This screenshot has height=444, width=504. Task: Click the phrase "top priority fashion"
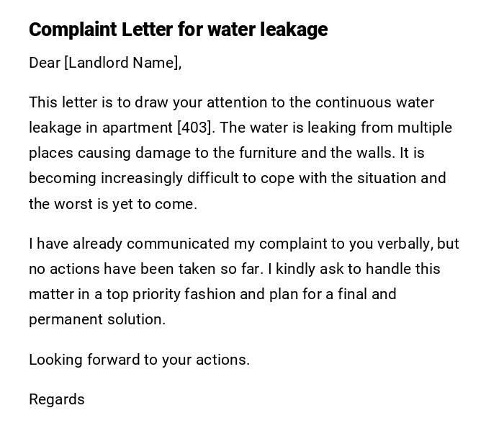pyautogui.click(x=168, y=294)
